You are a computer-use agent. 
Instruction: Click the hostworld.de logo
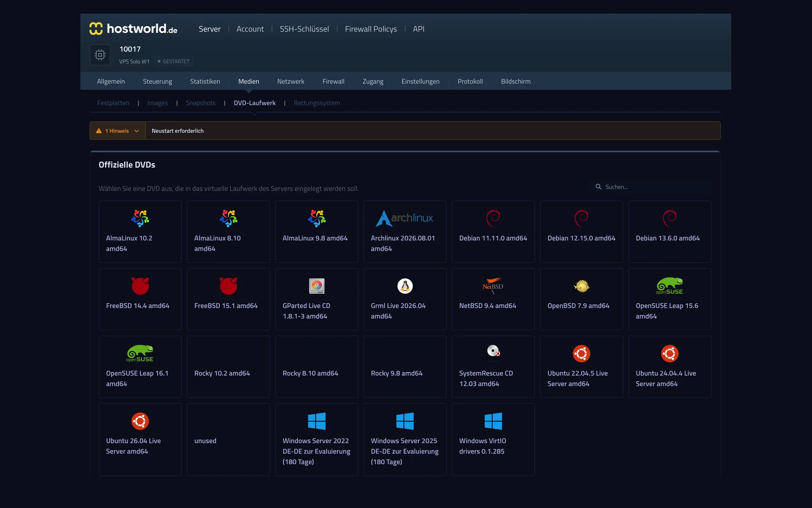click(133, 28)
